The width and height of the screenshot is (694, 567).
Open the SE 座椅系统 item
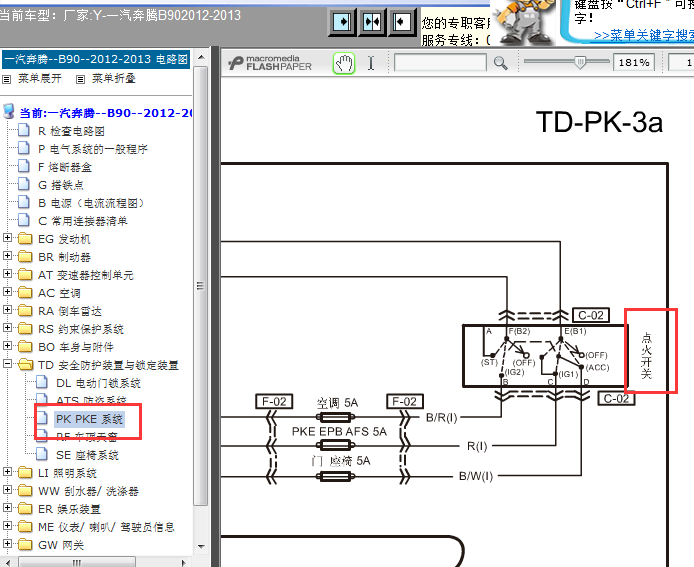click(87, 455)
